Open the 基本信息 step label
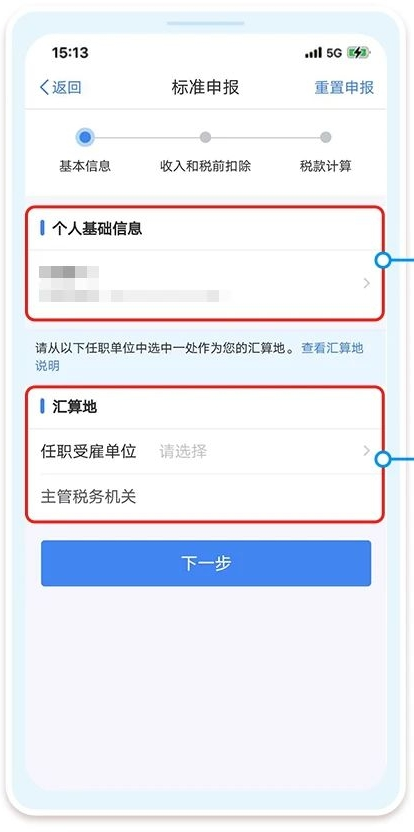This screenshot has height=832, width=414. coord(85,166)
